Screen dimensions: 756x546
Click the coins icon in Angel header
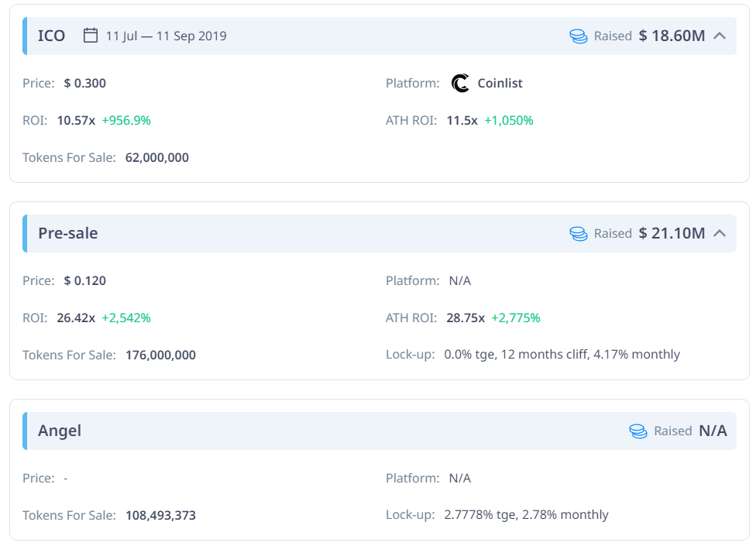(638, 431)
